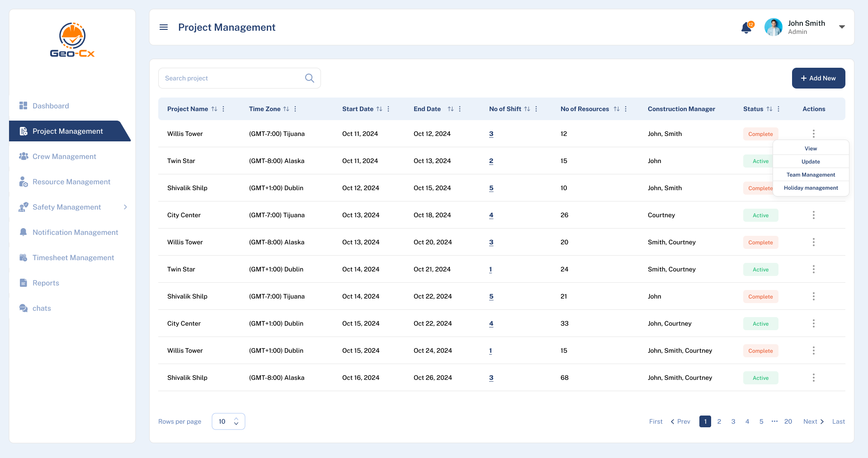This screenshot has width=868, height=458.
Task: Click Next pagination link
Action: tap(813, 421)
